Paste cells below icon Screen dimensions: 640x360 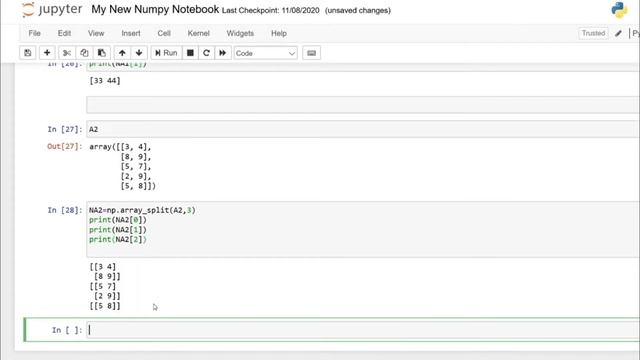click(102, 53)
